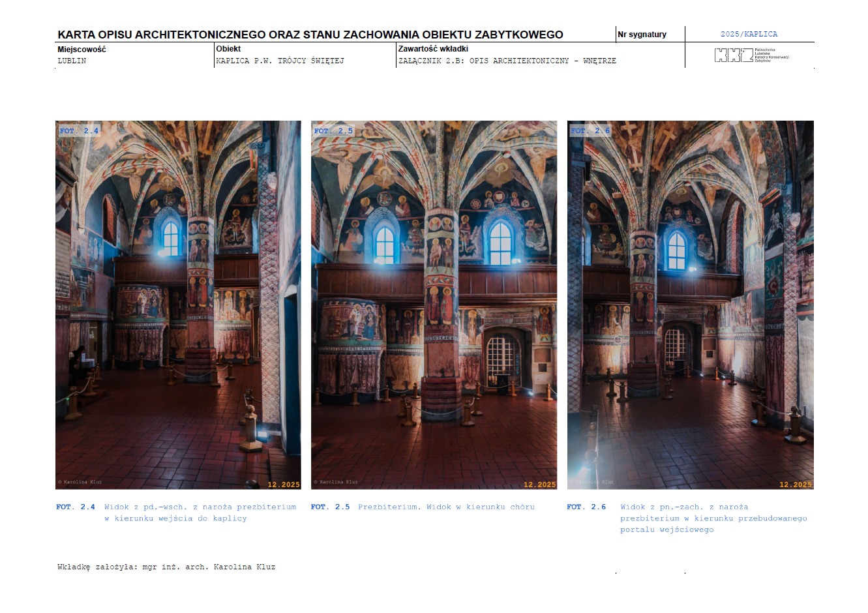Click the 'Miejscowość' field label
868x613 pixels.
pyautogui.click(x=82, y=49)
